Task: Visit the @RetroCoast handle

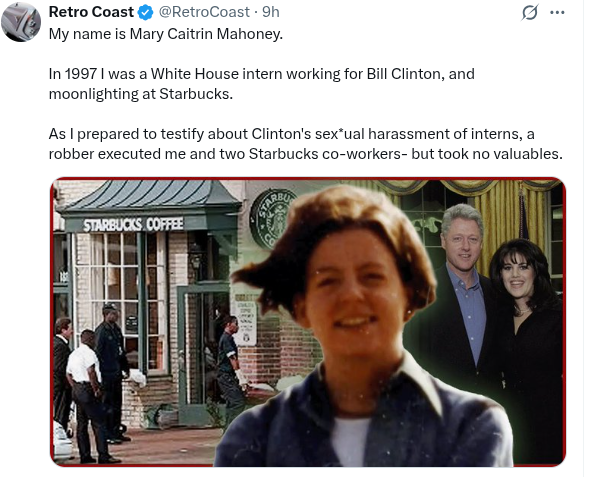Action: pyautogui.click(x=204, y=12)
